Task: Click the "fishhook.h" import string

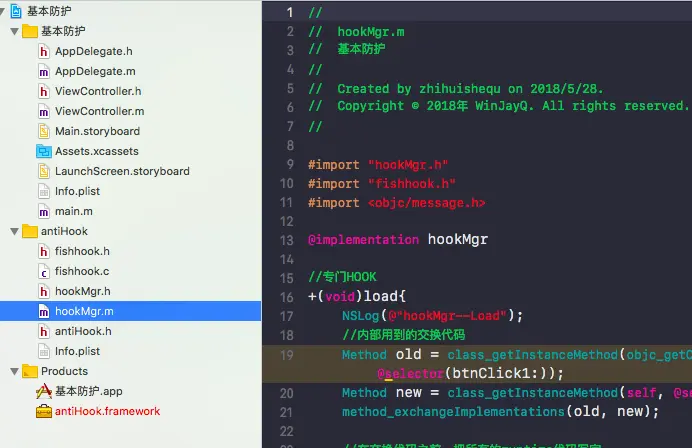Action: (412, 183)
